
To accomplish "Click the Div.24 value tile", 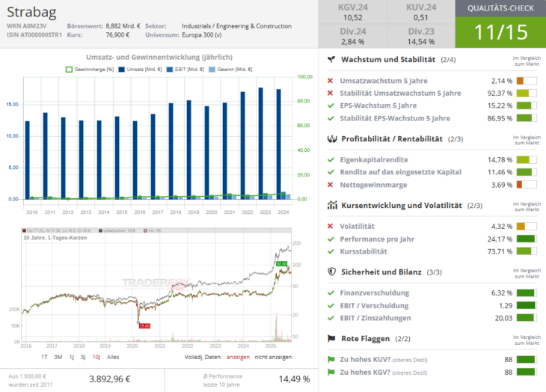I will point(353,36).
